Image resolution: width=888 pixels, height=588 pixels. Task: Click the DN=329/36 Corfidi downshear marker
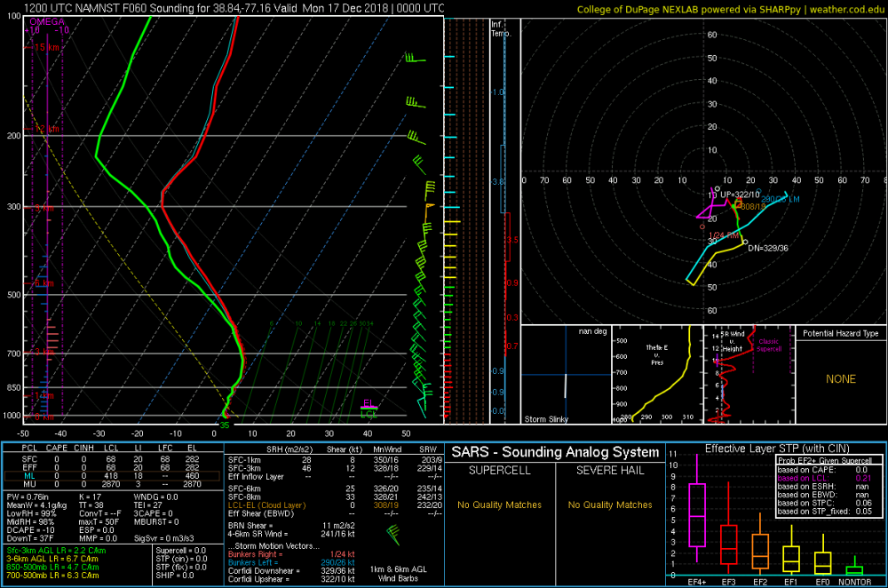click(x=768, y=248)
